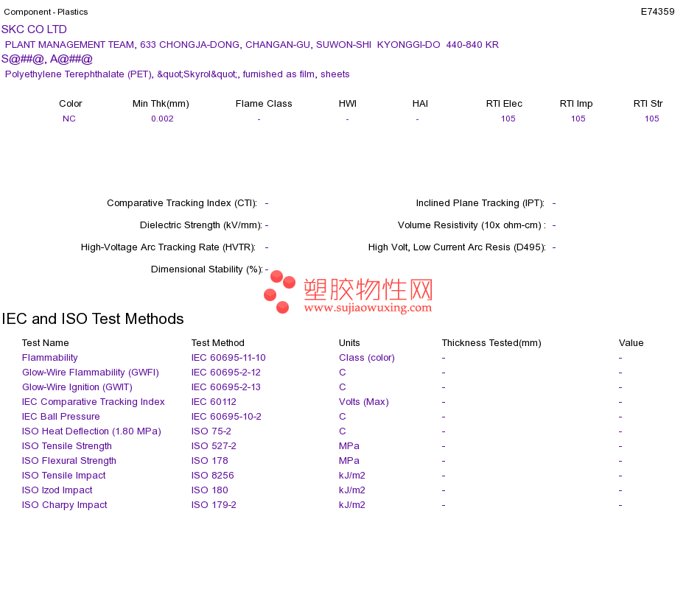Open the SKC CO LTD company link
The image size is (700, 589).
coord(34,29)
